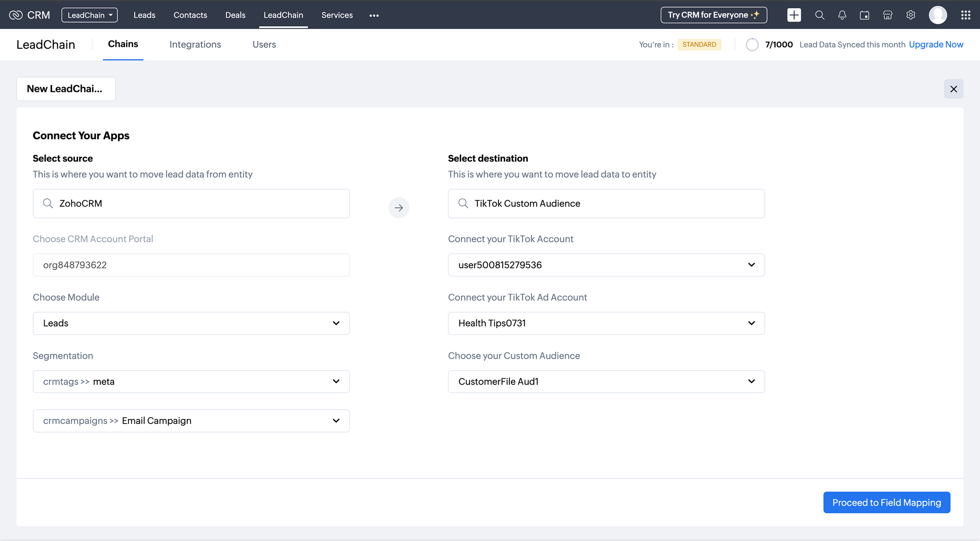
Task: Switch to the Integrations tab
Action: (195, 45)
